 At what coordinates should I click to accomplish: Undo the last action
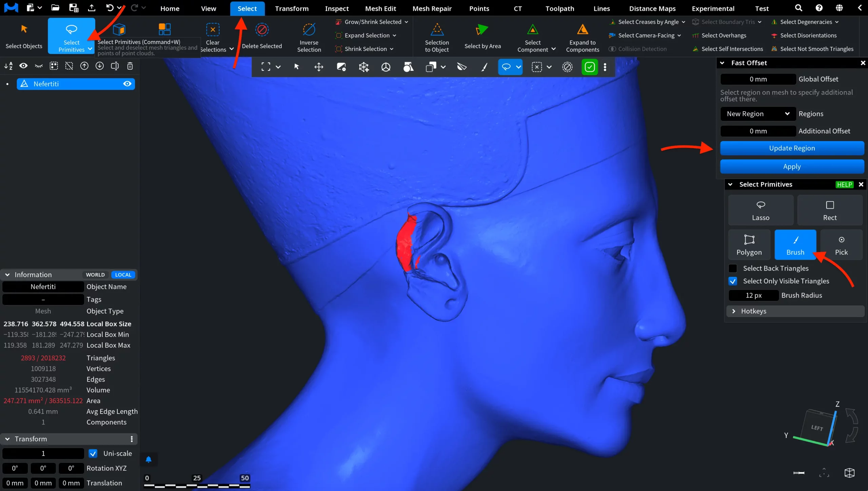click(110, 8)
